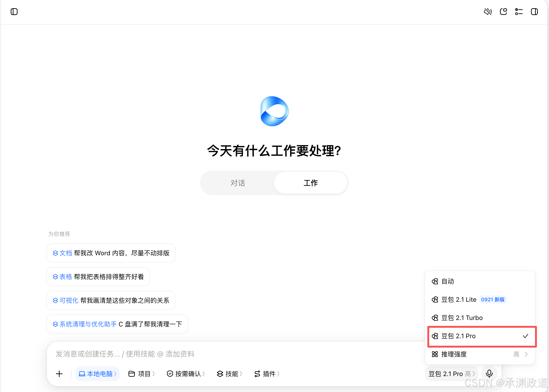
Task: Open the task list icon in top bar
Action: (519, 12)
